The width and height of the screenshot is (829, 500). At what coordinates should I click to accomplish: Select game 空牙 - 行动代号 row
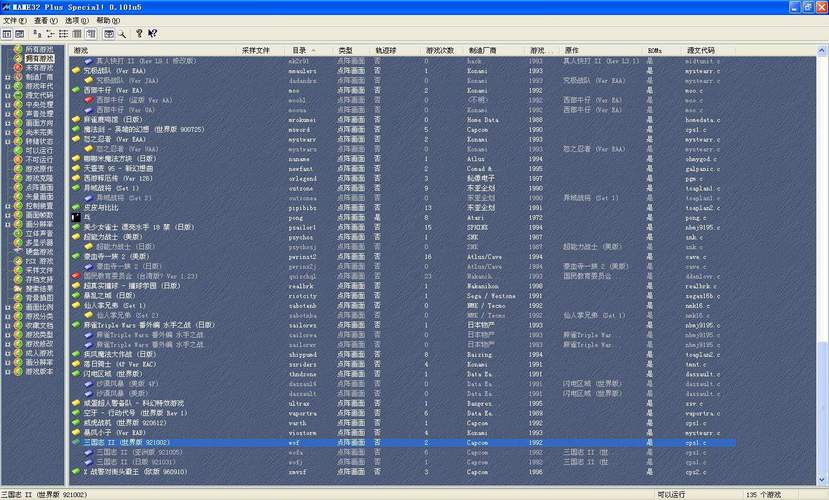pyautogui.click(x=403, y=413)
